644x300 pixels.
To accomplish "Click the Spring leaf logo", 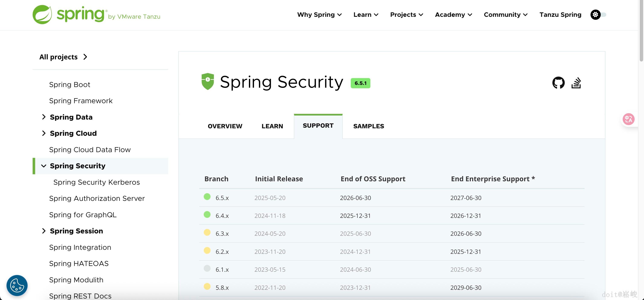I will pos(42,14).
